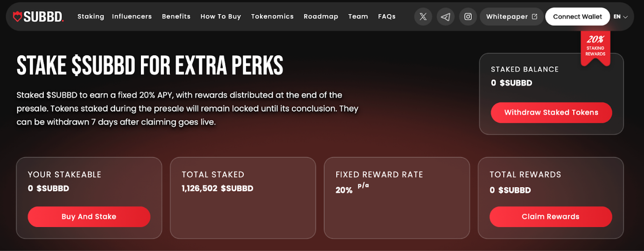Open the X (Twitter) social icon
The height and width of the screenshot is (251, 644).
[423, 17]
